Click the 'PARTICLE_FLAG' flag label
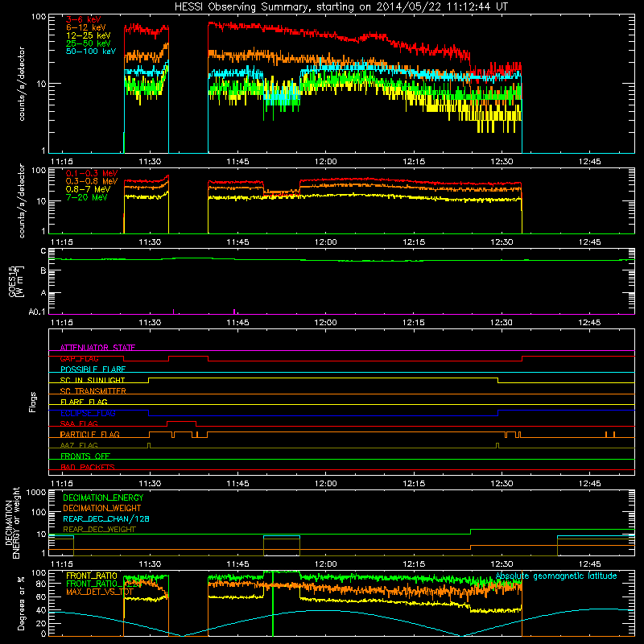Image resolution: width=644 pixels, height=644 pixels. [90, 434]
